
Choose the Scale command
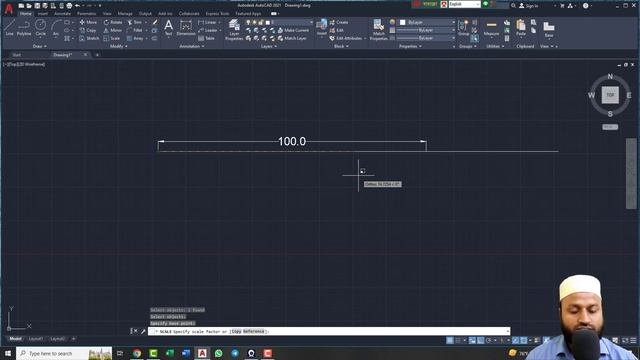pyautogui.click(x=111, y=38)
